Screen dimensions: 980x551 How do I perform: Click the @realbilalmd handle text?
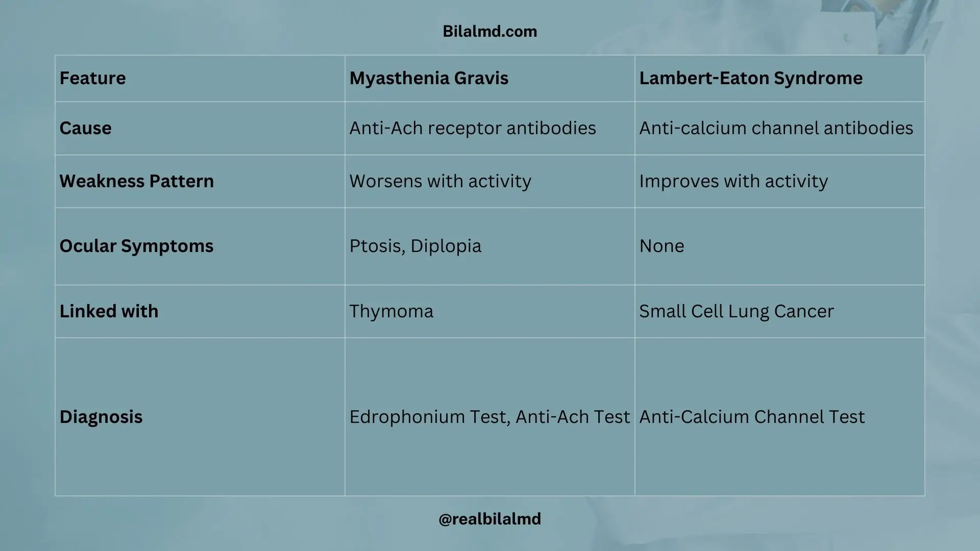pyautogui.click(x=489, y=519)
